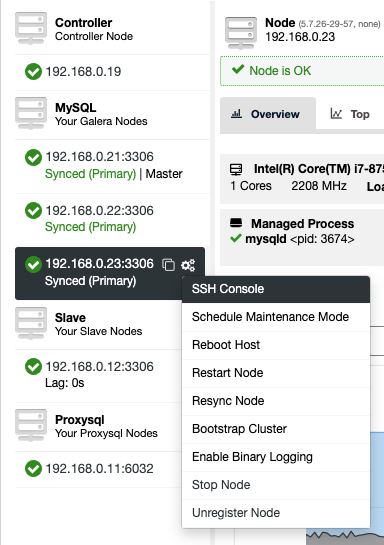This screenshot has width=384, height=545.
Task: Click the MySQL Galera Nodes server icon
Action: (31, 113)
